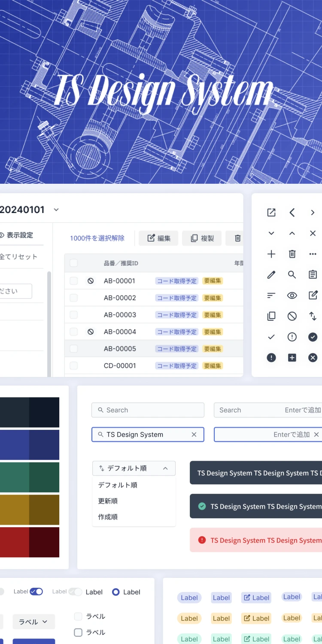Click the blue Label chip with edit icon

point(256,598)
